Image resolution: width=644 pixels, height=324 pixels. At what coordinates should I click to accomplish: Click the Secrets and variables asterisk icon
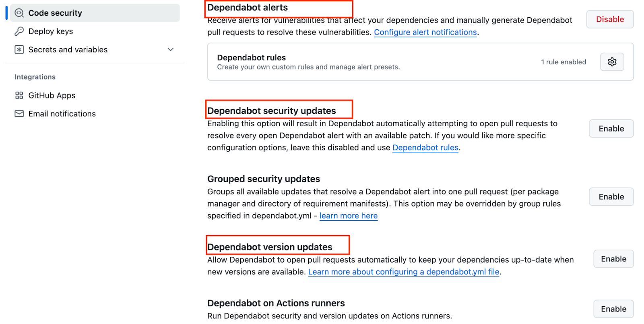[19, 49]
